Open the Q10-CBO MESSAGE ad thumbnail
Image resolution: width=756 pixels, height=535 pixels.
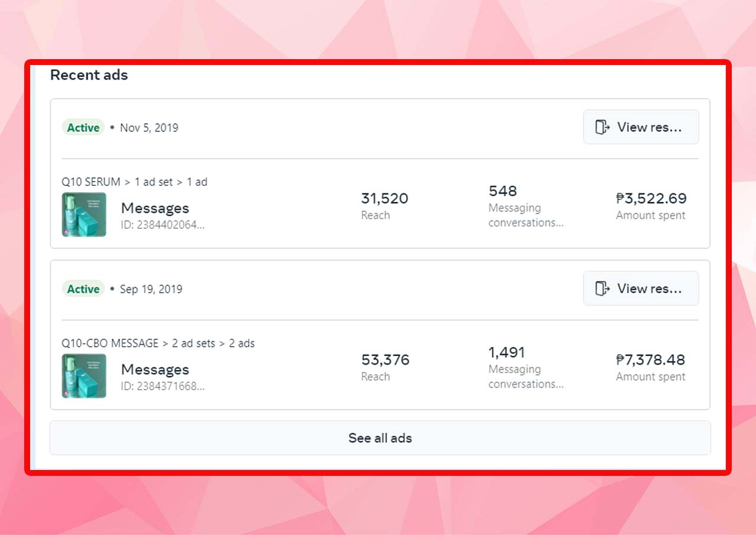[x=84, y=376]
